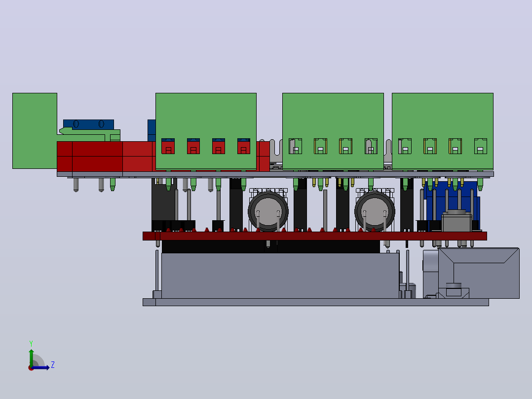Screen dimensions: 532x399
Task: Select the large gray heatsink block
Action: 280,276
